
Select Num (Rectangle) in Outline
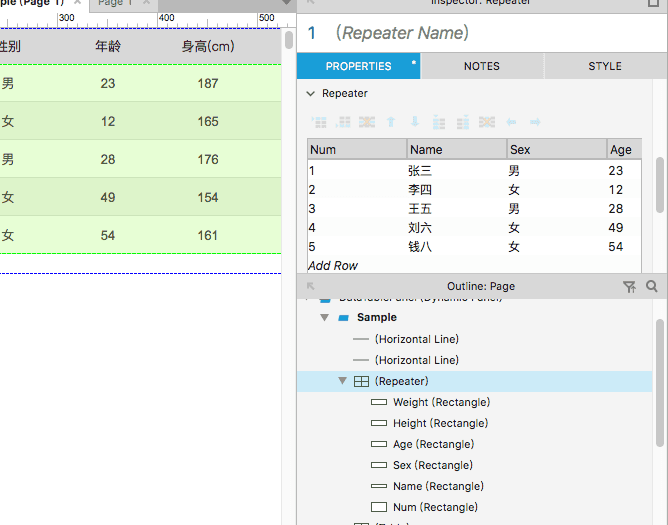pos(435,507)
